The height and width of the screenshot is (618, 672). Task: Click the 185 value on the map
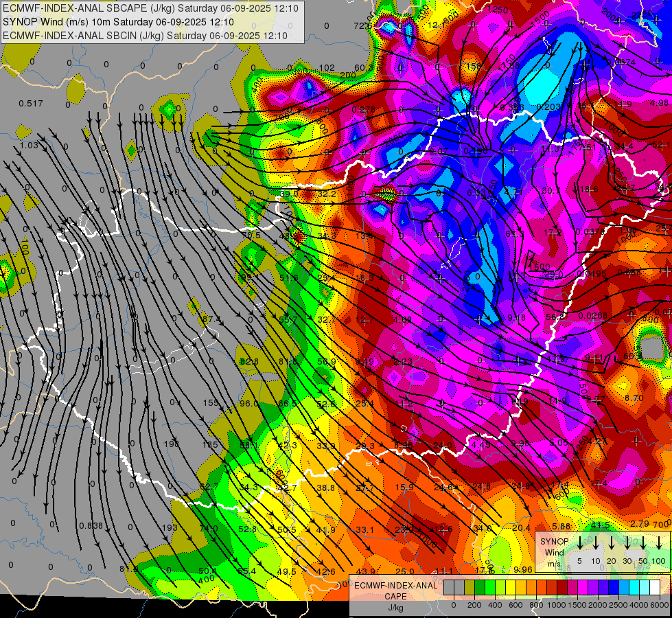(210, 445)
